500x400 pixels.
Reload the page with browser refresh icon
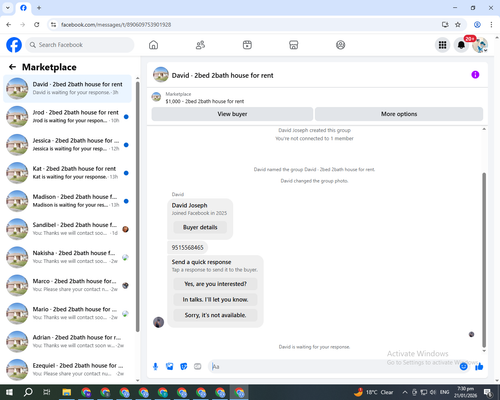(x=37, y=25)
